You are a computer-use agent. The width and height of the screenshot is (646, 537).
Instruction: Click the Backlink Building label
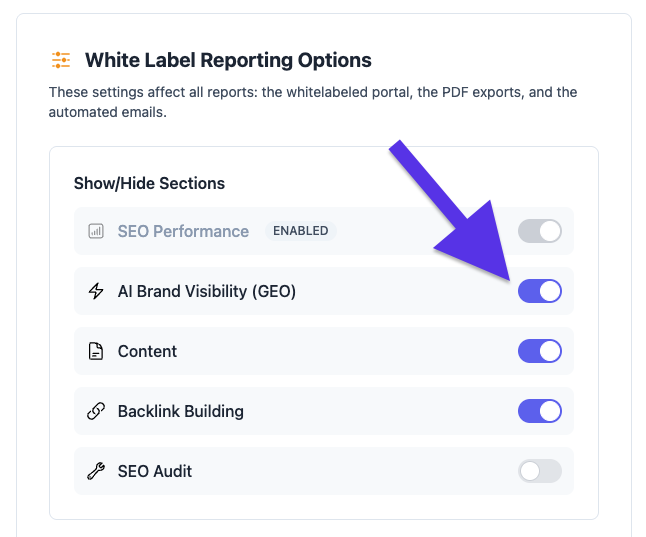pos(180,411)
